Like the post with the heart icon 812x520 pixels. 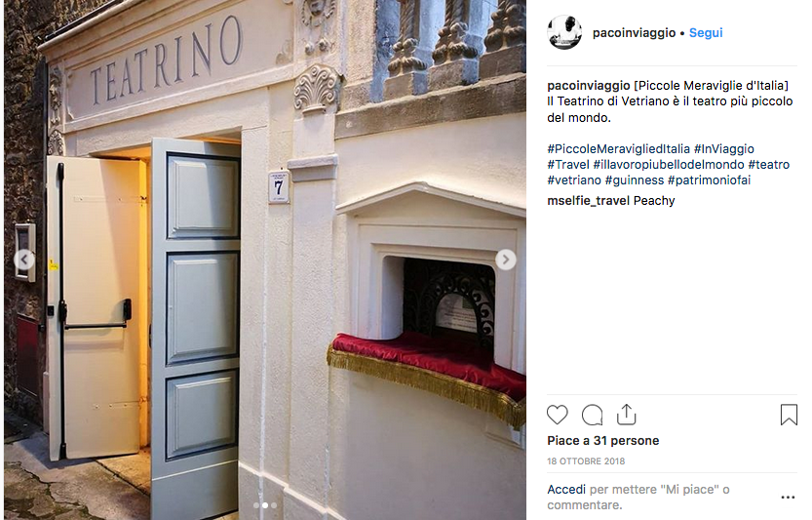click(558, 415)
